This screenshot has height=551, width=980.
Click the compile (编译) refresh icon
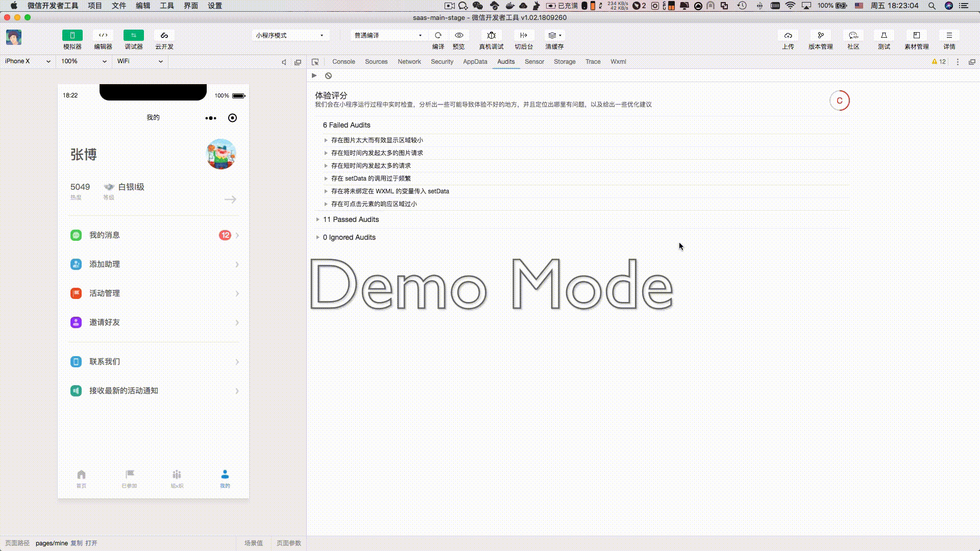(438, 35)
